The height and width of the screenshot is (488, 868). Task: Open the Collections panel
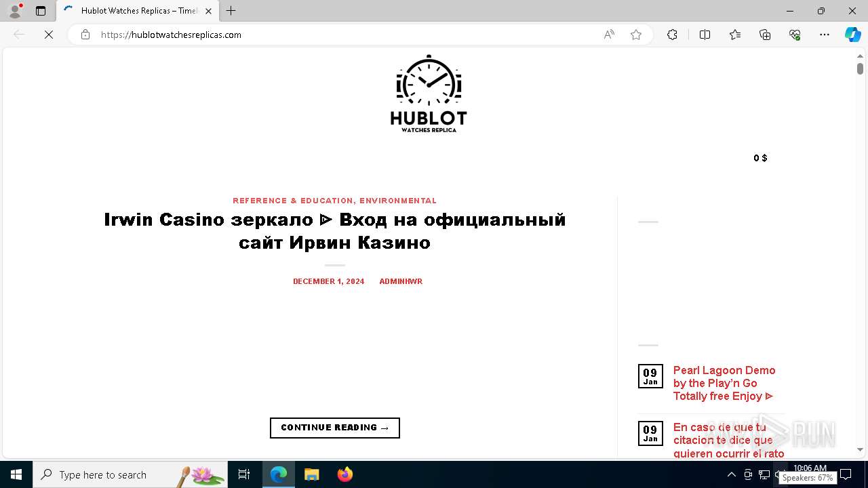point(765,35)
